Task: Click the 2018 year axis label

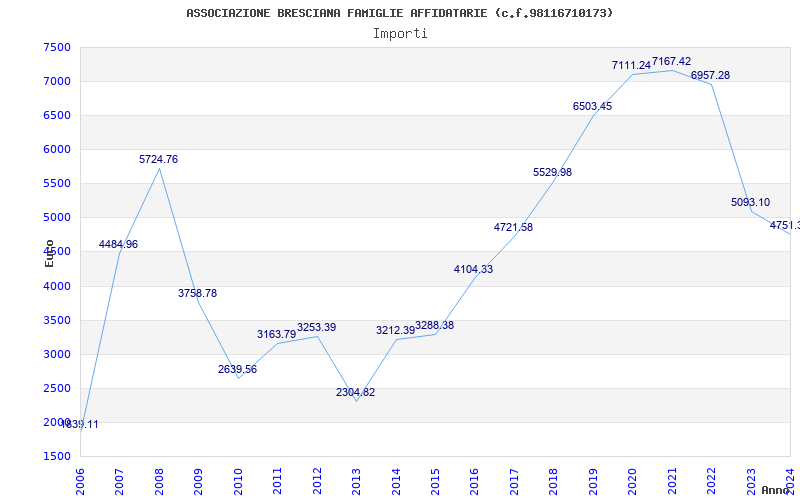Action: click(554, 482)
